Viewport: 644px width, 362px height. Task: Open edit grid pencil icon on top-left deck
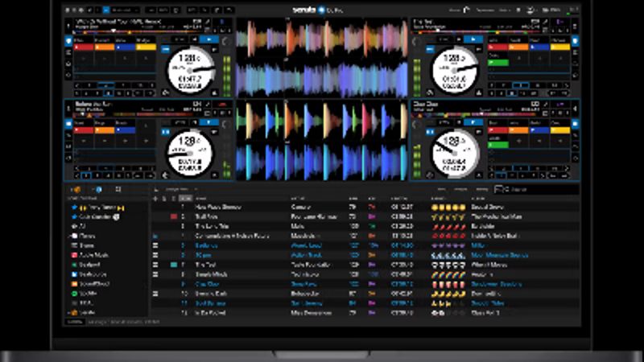207,22
